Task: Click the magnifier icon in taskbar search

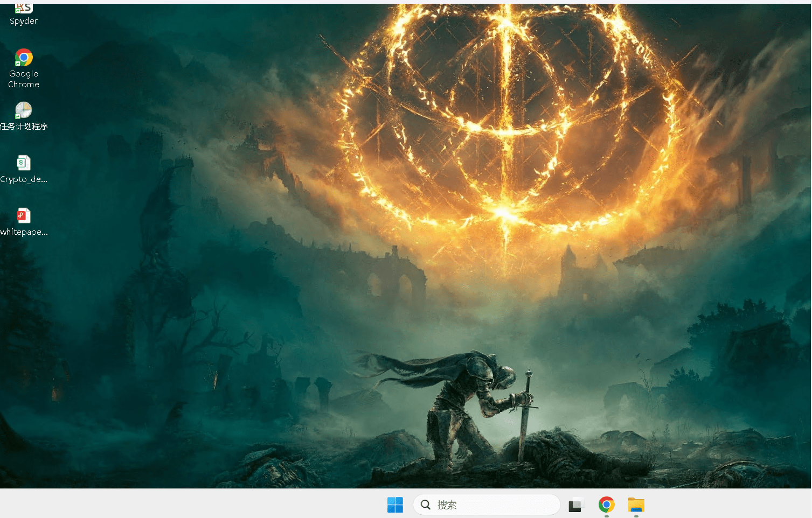Action: (426, 505)
